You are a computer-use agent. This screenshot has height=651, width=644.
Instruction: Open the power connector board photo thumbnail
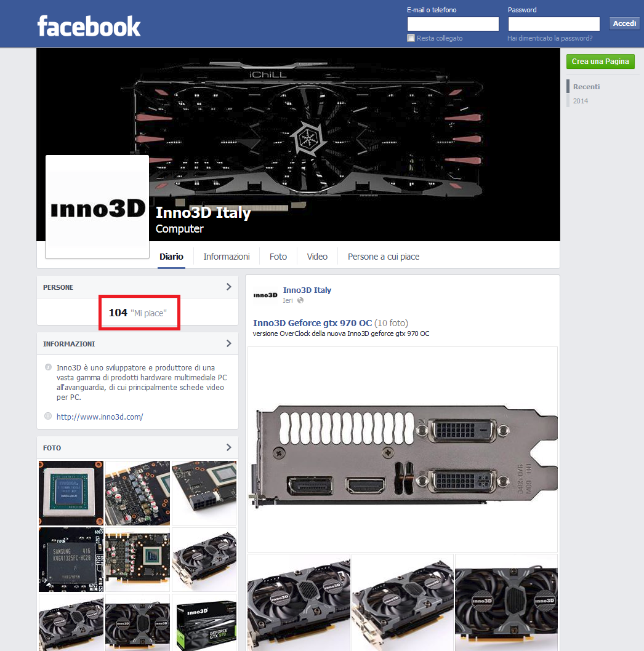204,493
